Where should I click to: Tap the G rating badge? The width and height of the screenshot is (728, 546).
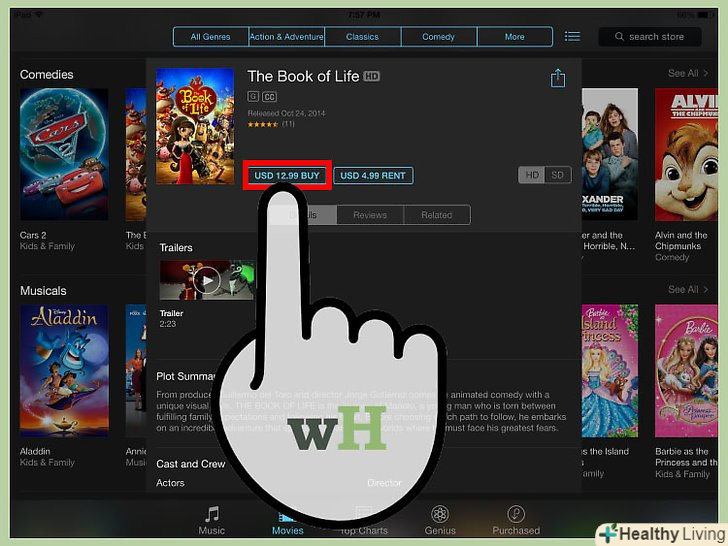coord(253,96)
